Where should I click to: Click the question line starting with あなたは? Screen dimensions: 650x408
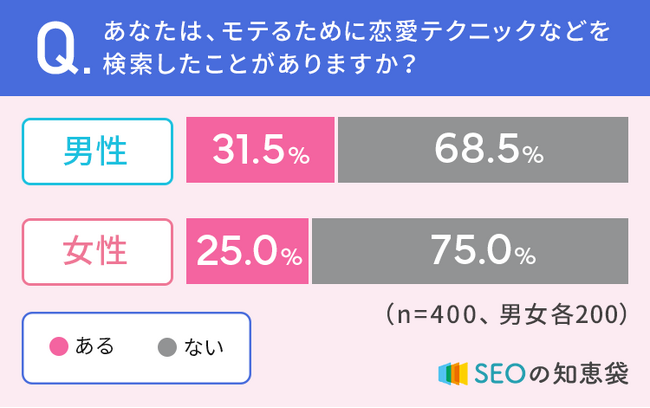(356, 34)
